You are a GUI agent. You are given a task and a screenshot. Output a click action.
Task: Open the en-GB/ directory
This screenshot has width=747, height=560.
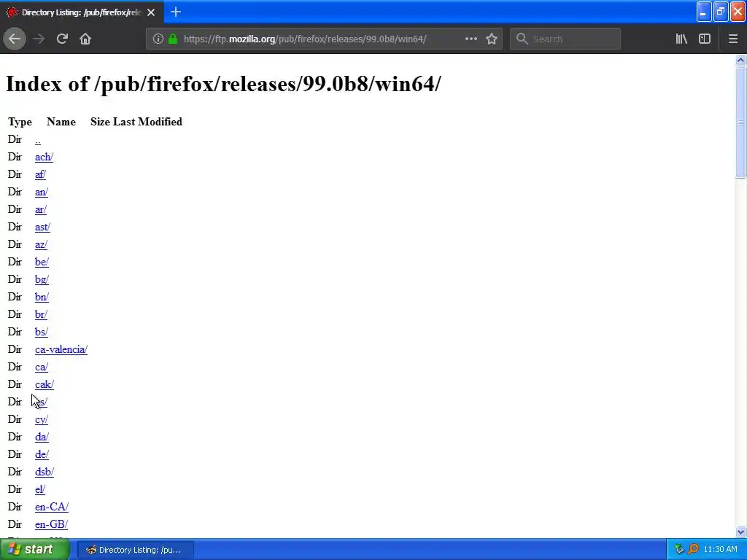pos(51,525)
